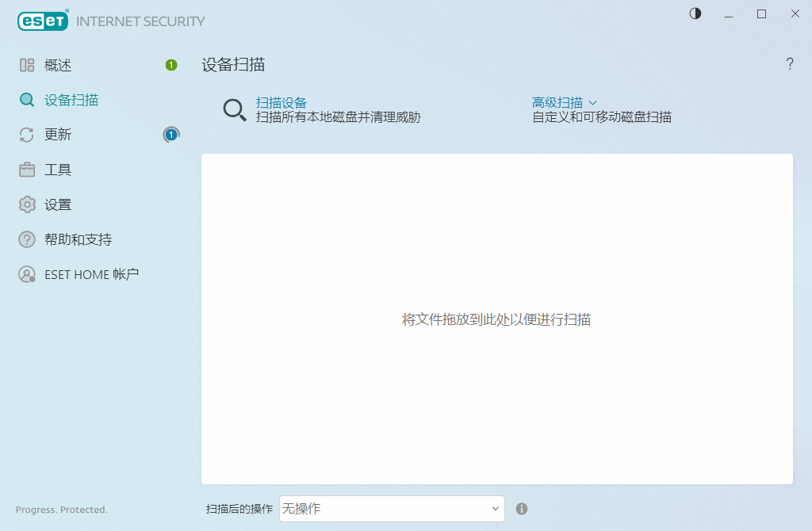This screenshot has width=812, height=531.
Task: Toggle the dark/light contrast theme icon
Action: 695,14
